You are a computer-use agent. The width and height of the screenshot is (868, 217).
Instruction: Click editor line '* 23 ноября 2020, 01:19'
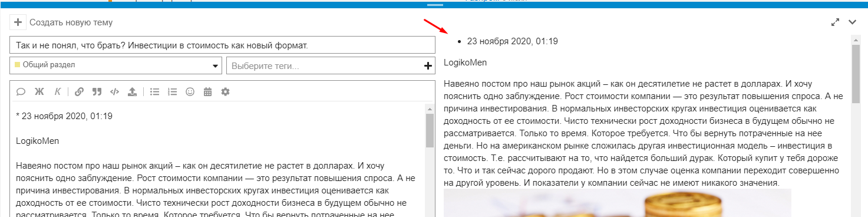(64, 116)
